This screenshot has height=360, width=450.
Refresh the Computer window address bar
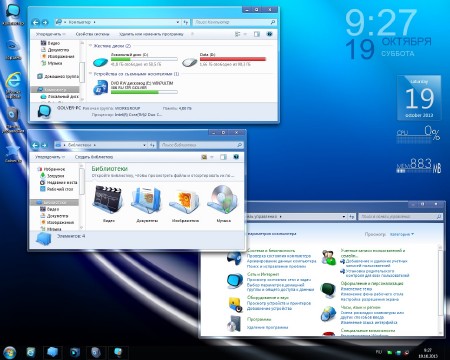[186, 22]
